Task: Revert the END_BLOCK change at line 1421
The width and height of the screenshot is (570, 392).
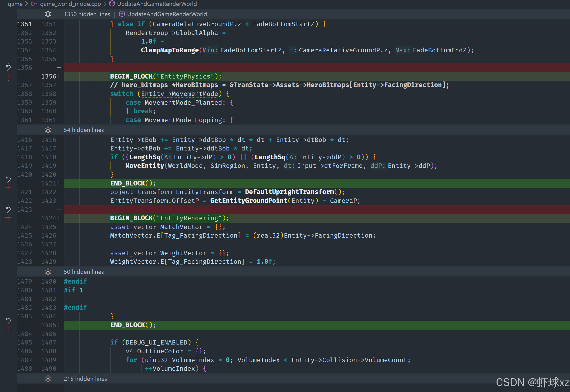Action: coord(8,179)
